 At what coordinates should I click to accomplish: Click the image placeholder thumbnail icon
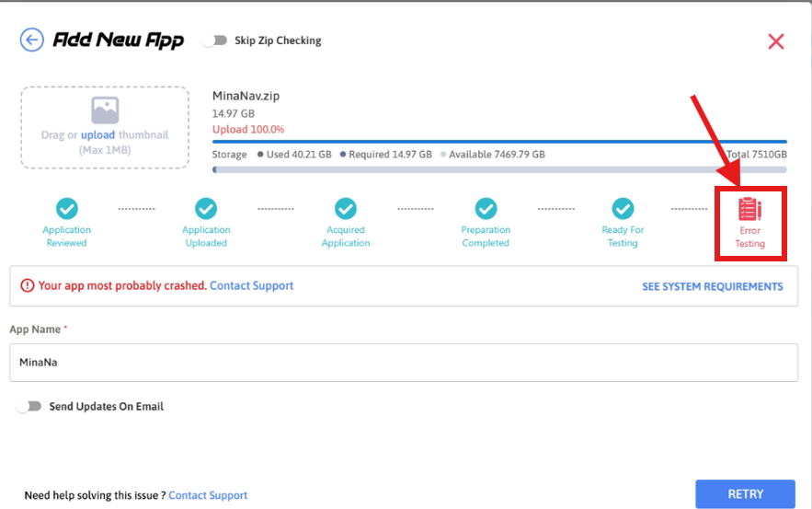click(x=105, y=111)
